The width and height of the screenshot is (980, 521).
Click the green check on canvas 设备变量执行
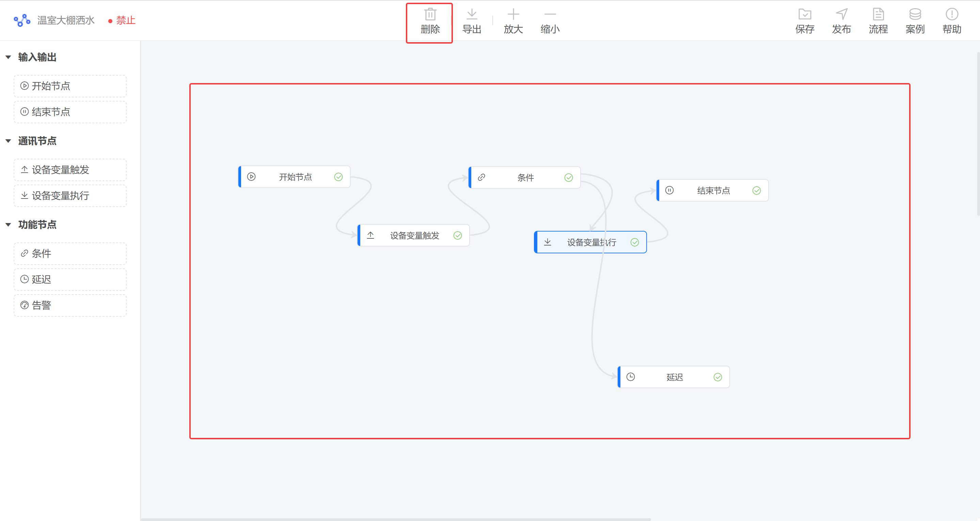pyautogui.click(x=635, y=242)
